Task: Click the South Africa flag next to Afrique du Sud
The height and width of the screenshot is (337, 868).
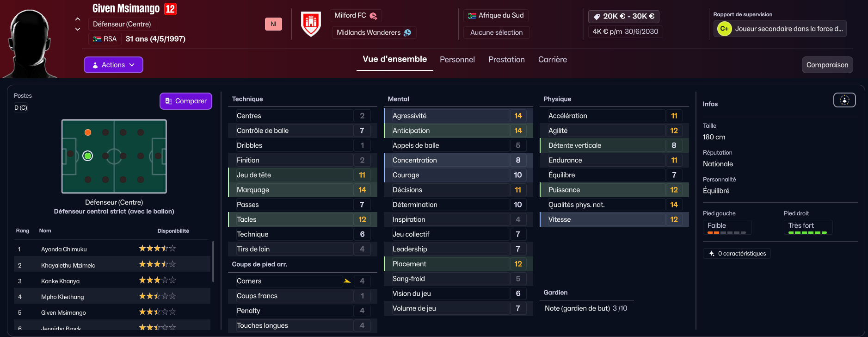Action: [472, 16]
